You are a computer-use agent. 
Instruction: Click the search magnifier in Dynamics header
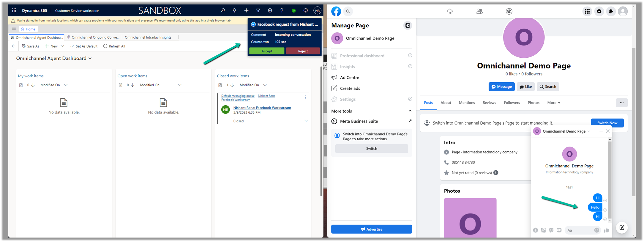(222, 10)
